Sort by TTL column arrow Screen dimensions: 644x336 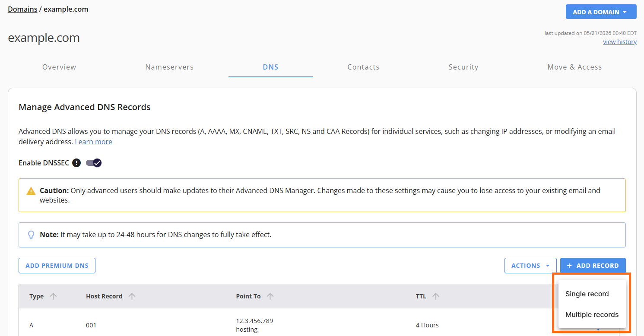coord(436,296)
